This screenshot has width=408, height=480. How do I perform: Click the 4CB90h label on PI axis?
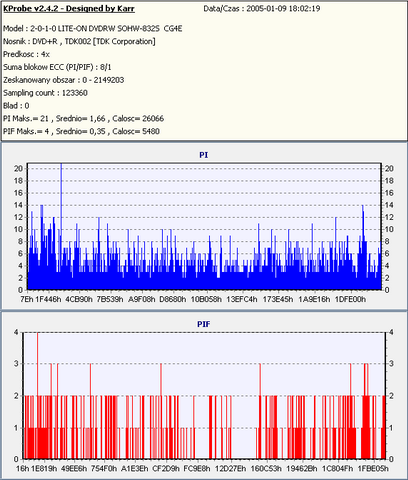(79, 299)
